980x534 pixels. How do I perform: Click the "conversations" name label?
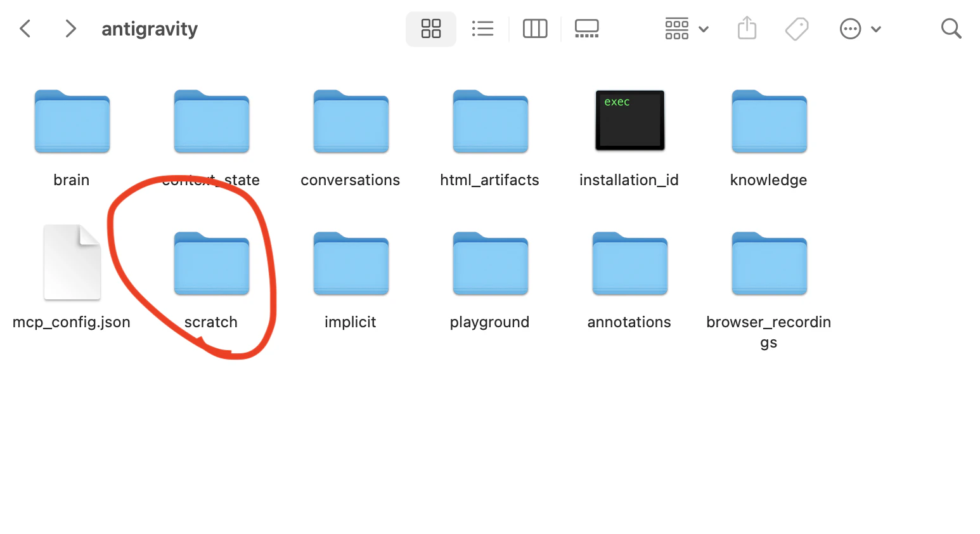tap(351, 180)
